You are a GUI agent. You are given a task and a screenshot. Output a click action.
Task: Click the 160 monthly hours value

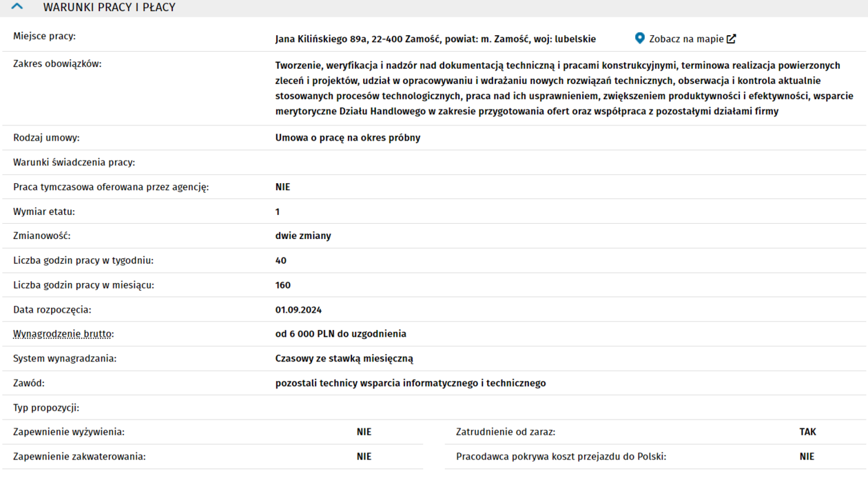pos(283,285)
